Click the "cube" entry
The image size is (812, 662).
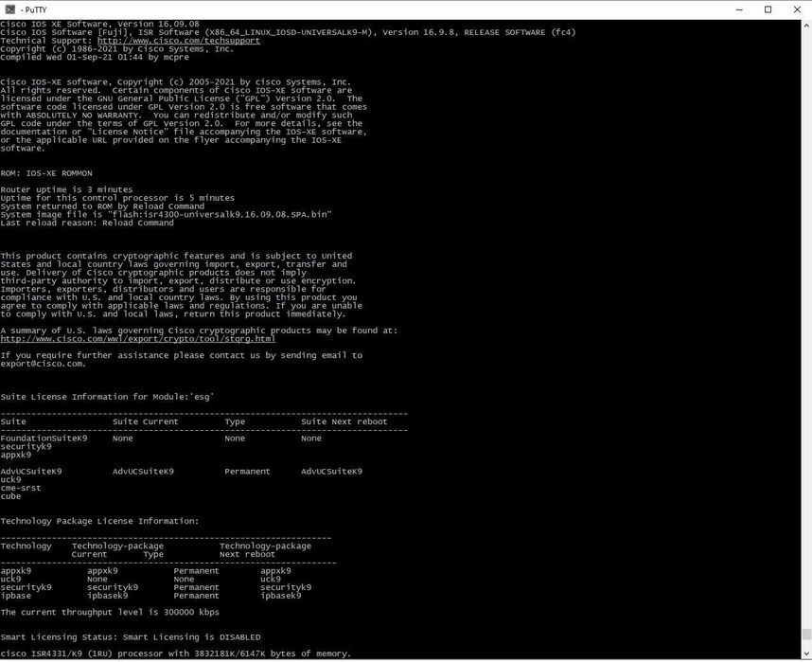coord(10,496)
